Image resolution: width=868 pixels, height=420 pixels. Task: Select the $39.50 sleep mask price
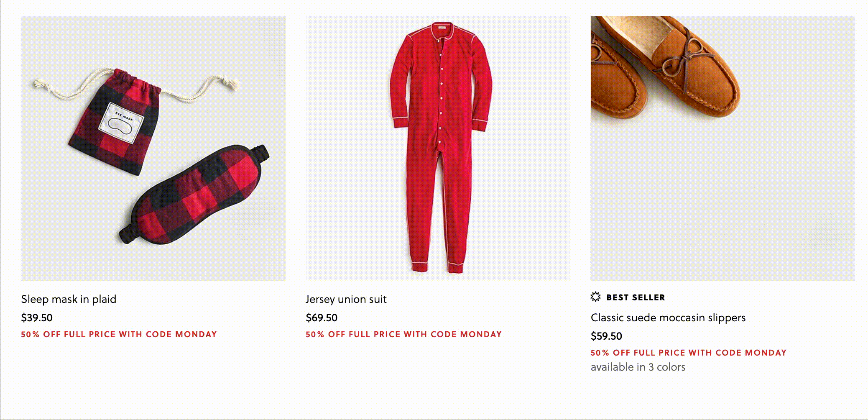click(37, 318)
